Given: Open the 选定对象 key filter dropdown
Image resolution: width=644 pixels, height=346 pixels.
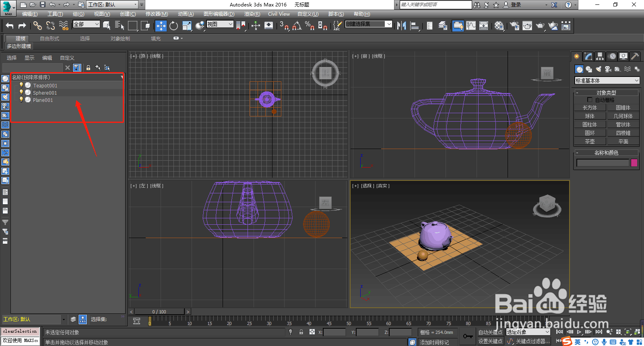Looking at the screenshot, I should click(x=528, y=332).
